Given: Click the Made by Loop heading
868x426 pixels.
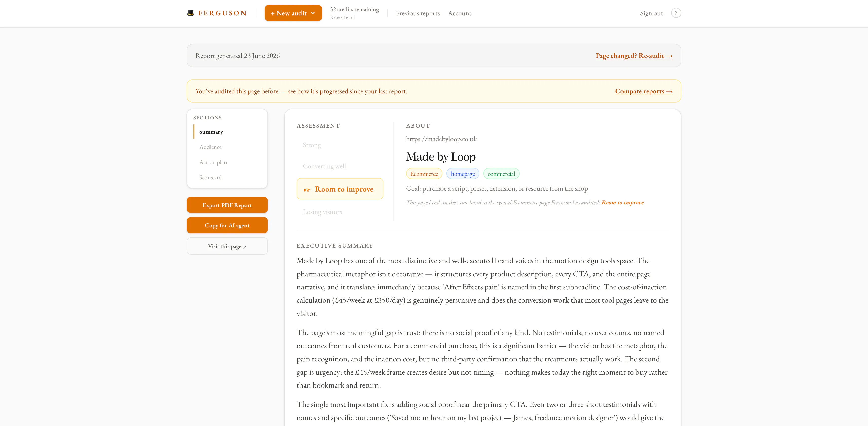Looking at the screenshot, I should coord(441,157).
